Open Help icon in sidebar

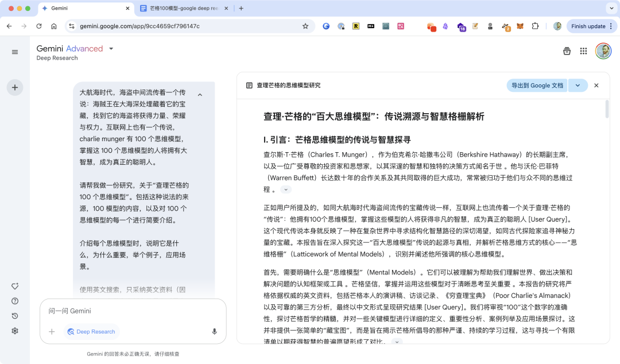click(x=14, y=301)
